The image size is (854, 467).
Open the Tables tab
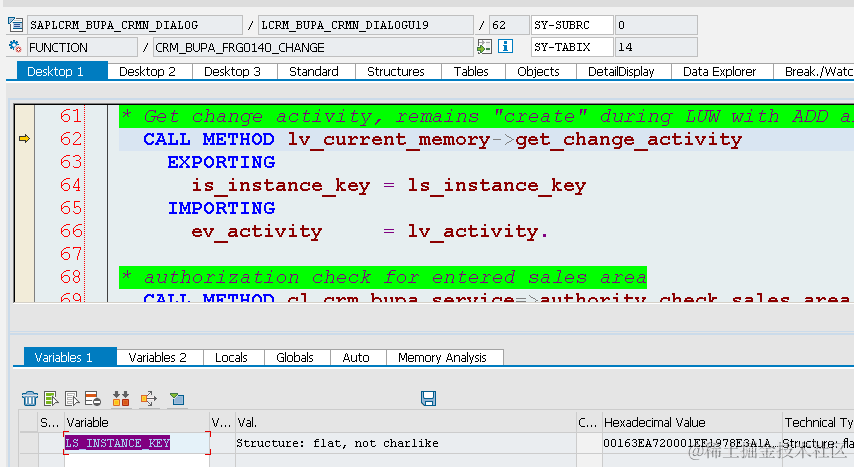click(x=471, y=71)
